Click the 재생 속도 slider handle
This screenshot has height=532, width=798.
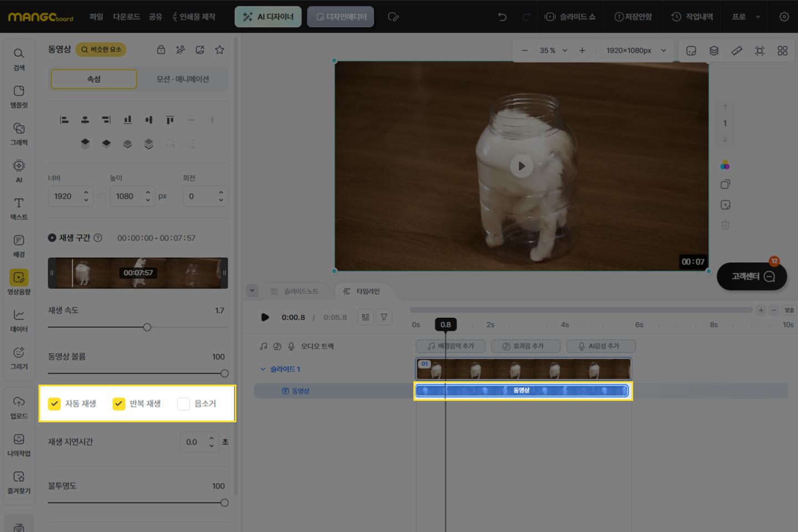(x=147, y=327)
